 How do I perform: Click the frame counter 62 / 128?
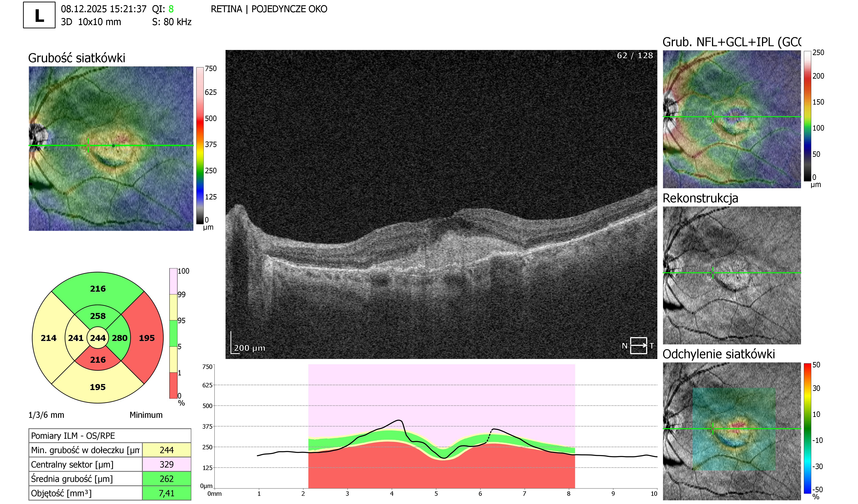635,56
